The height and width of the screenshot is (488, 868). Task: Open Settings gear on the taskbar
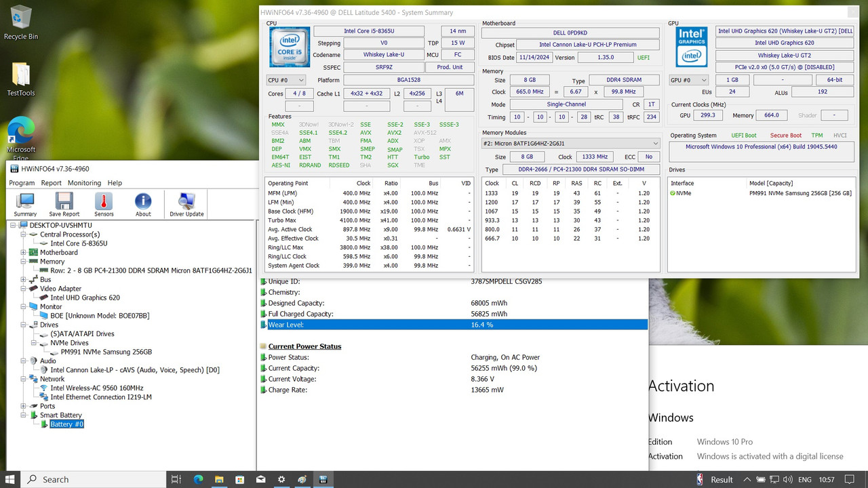281,479
